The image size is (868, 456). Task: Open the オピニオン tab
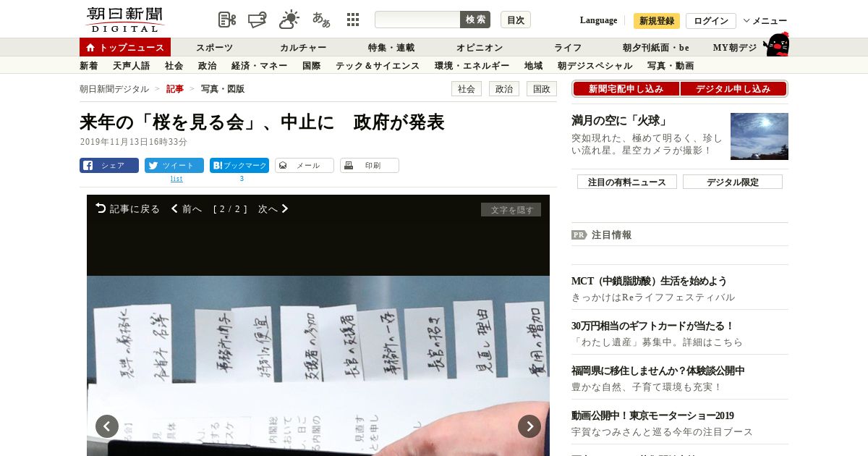(480, 48)
